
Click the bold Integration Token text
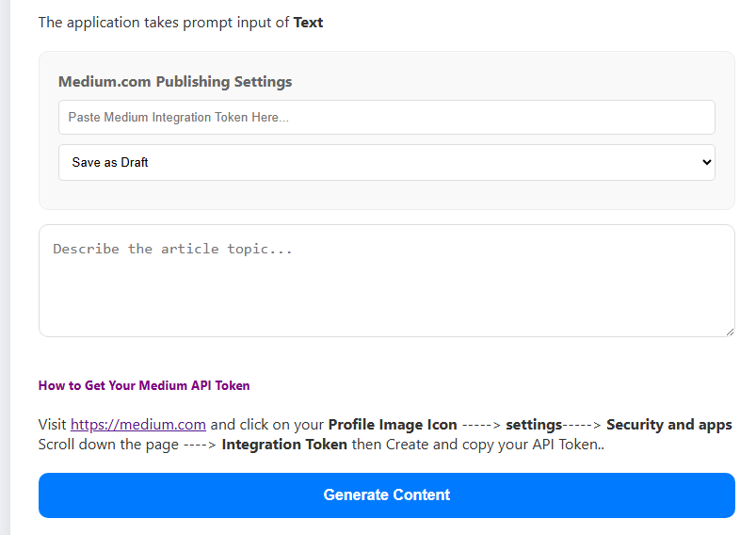tap(284, 445)
